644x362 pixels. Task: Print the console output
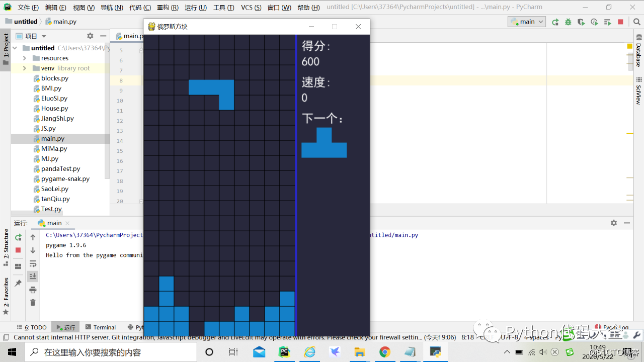(33, 290)
